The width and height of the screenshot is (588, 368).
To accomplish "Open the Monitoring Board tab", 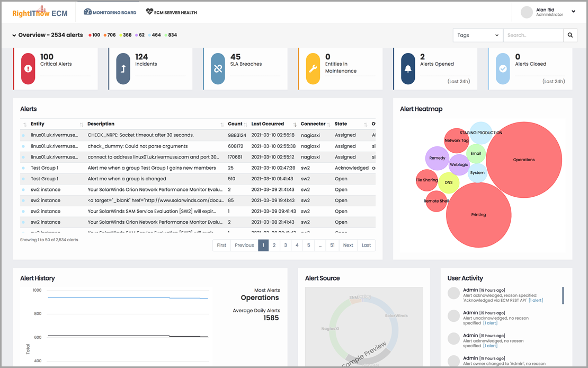I will click(x=110, y=12).
